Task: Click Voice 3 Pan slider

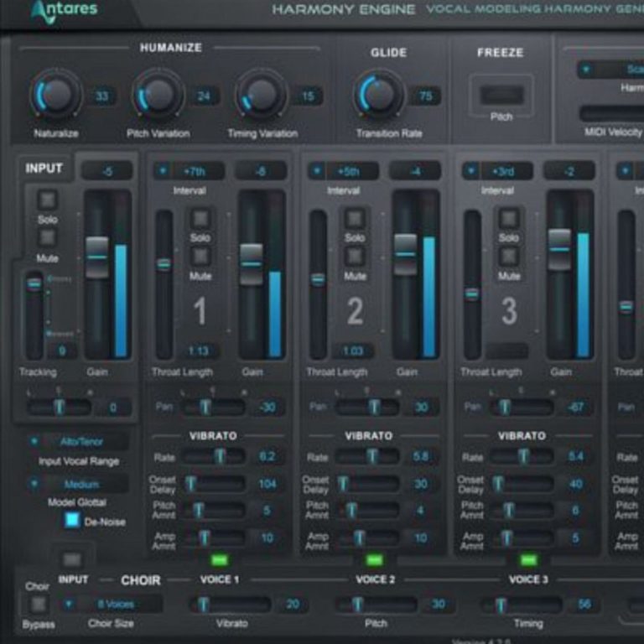Action: [x=522, y=407]
